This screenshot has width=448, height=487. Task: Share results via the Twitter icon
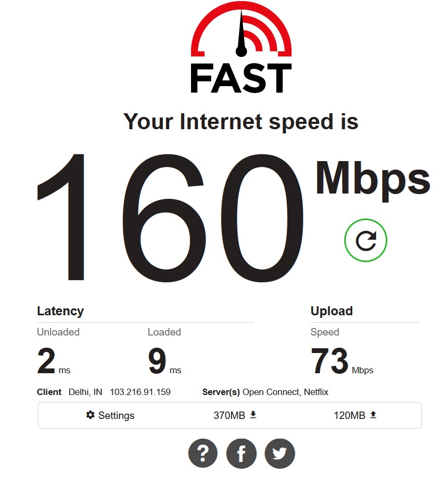(280, 454)
